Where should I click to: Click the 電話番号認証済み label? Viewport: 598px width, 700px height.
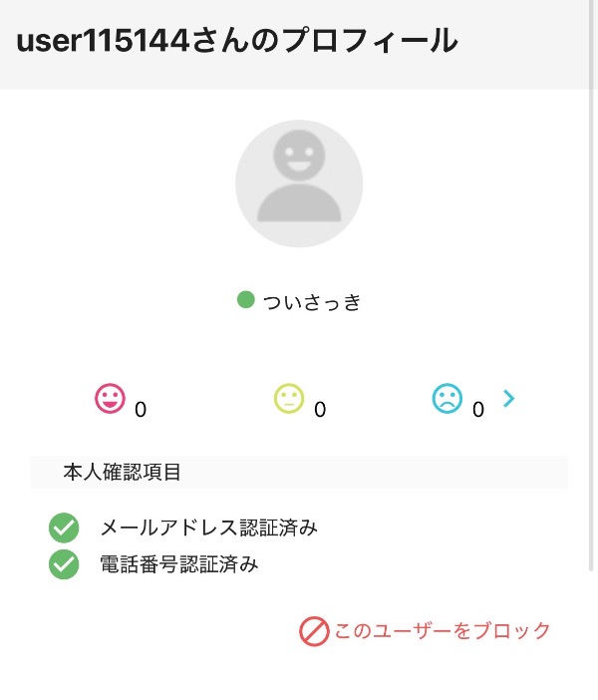tap(178, 564)
